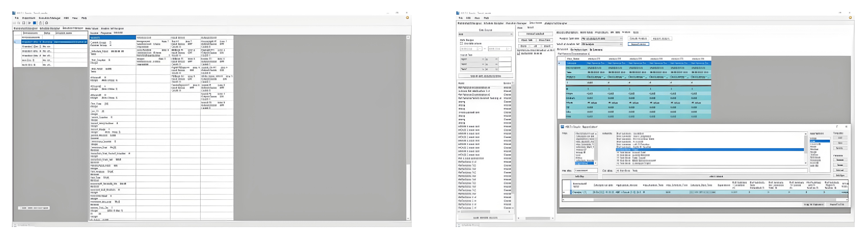The height and width of the screenshot is (237, 868).
Task: Select the light-blue data row in the dialog's bottom table
Action: tap(709, 192)
